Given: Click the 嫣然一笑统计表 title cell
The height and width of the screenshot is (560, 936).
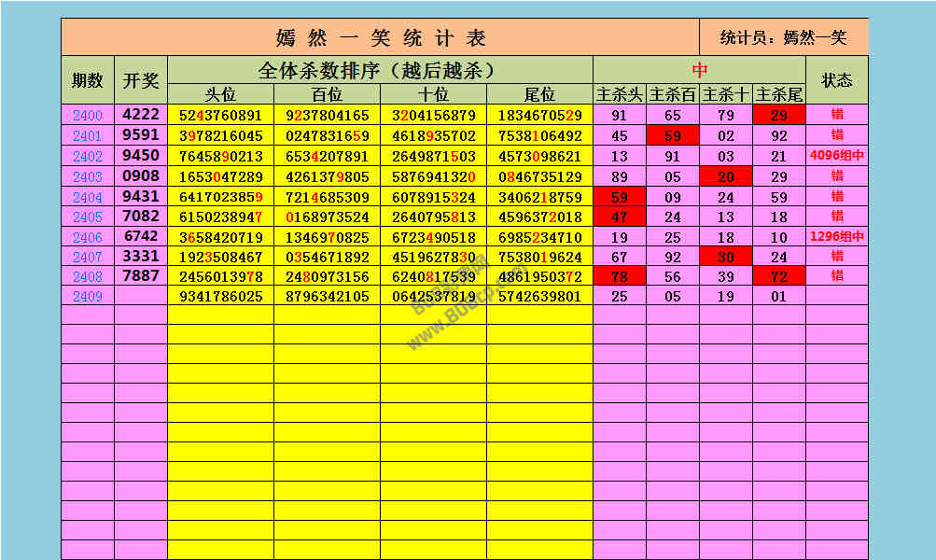Looking at the screenshot, I should pyautogui.click(x=381, y=37).
